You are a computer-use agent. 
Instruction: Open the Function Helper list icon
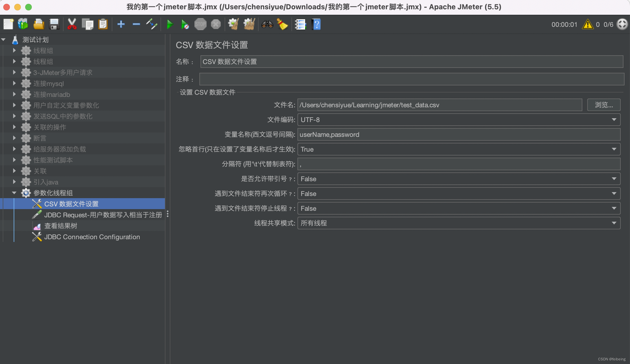tap(300, 24)
